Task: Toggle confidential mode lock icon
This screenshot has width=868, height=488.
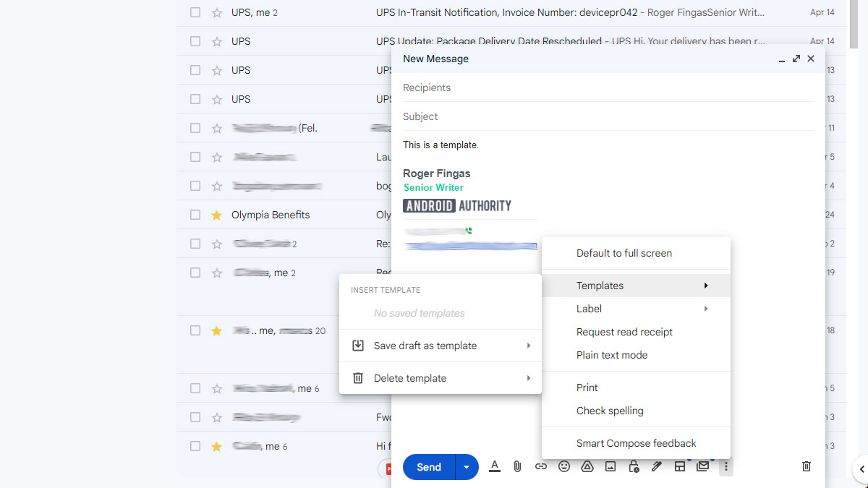Action: [x=634, y=466]
